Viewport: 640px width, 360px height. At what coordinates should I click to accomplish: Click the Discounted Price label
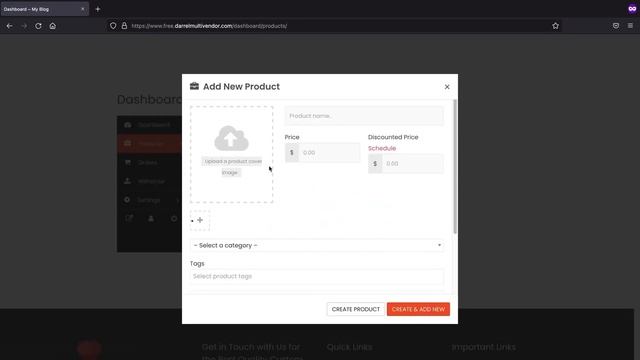point(393,137)
